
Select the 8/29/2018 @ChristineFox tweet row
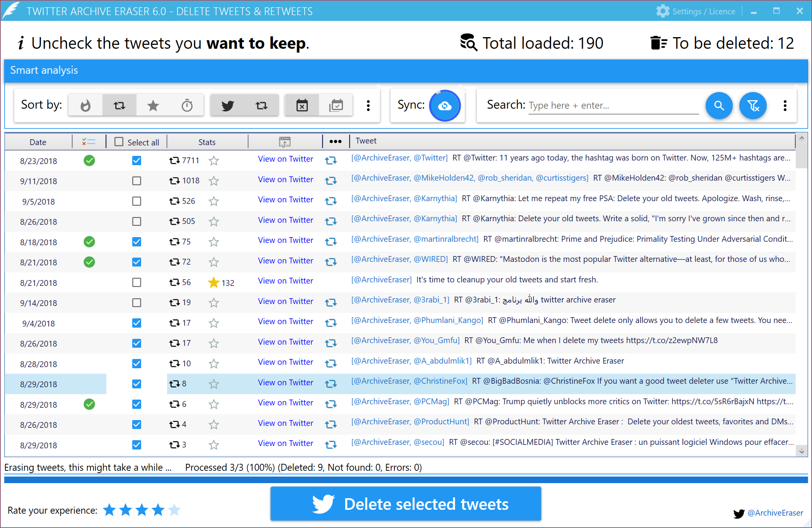point(400,384)
